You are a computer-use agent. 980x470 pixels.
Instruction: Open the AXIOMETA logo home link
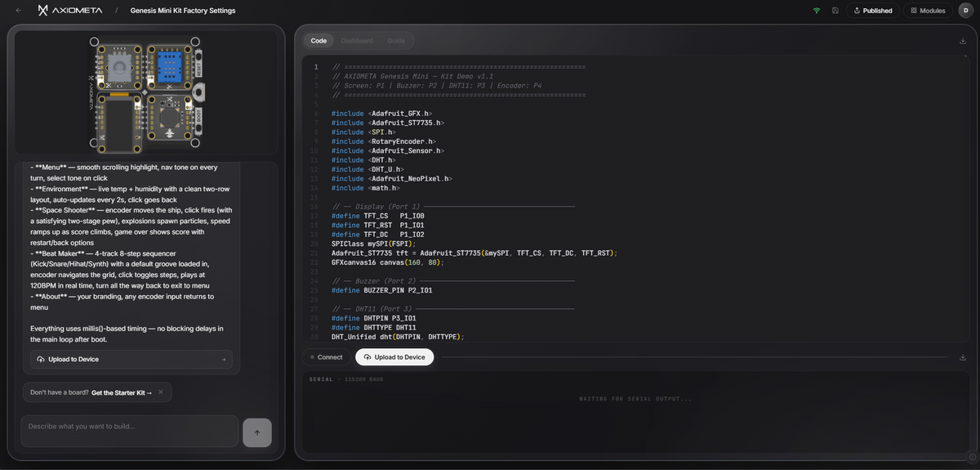(69, 11)
